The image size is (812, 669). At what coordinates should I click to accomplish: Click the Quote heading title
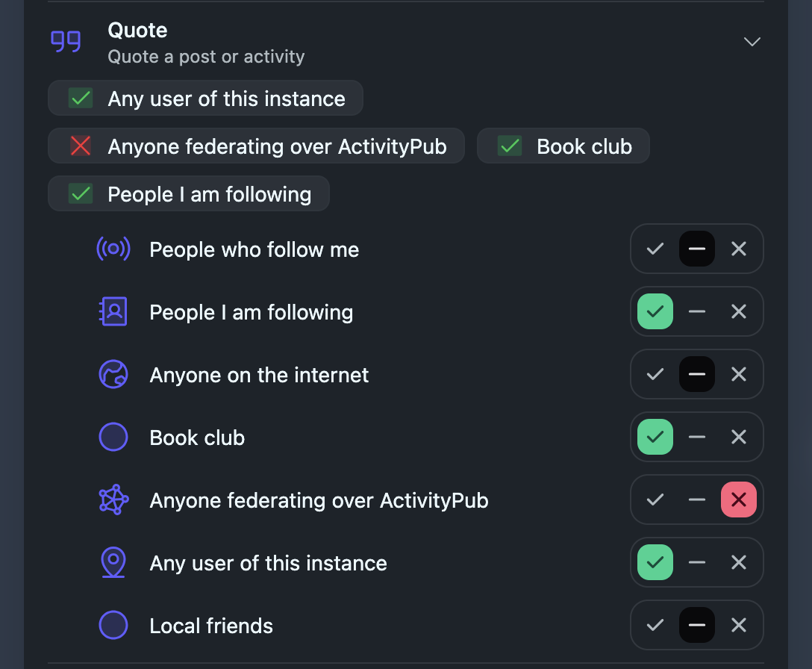tap(137, 31)
